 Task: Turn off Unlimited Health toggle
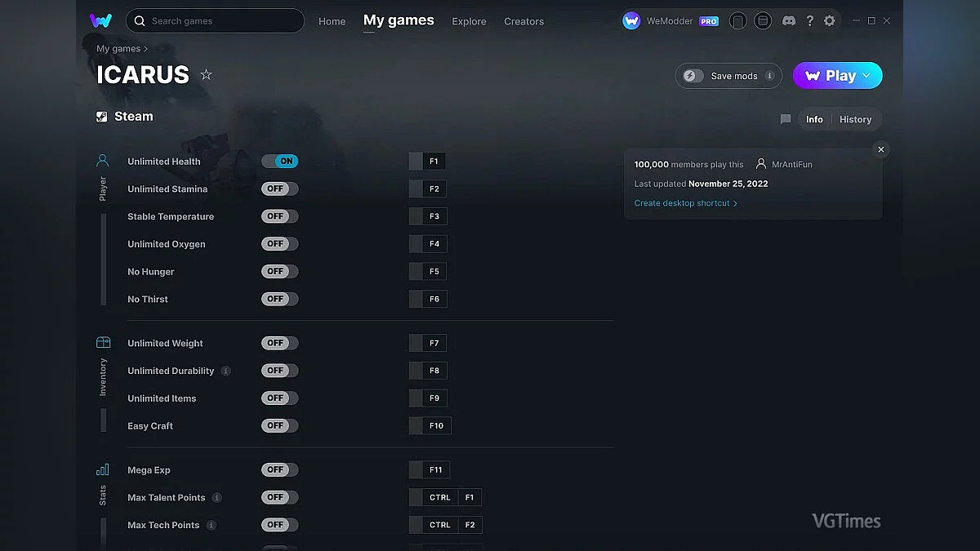pyautogui.click(x=280, y=162)
